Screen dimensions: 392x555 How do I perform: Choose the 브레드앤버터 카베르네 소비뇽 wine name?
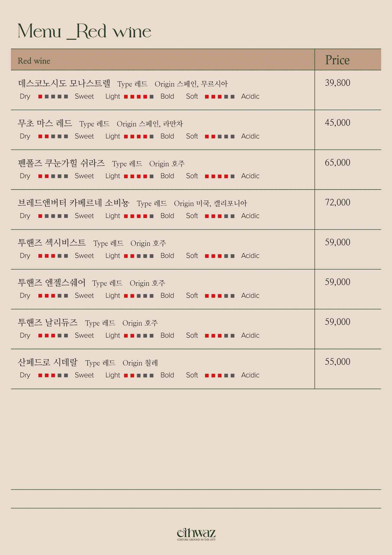click(x=73, y=203)
